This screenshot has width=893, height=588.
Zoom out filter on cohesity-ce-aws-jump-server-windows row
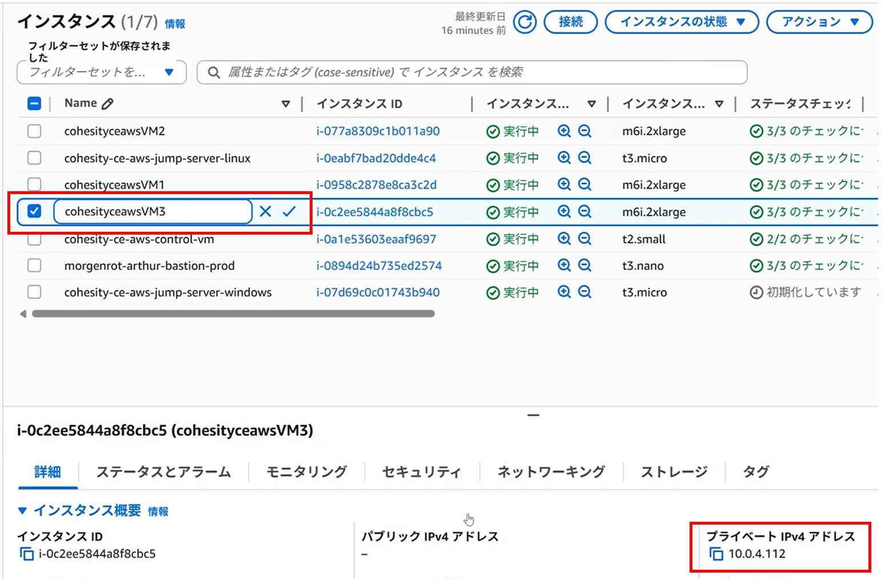click(584, 292)
